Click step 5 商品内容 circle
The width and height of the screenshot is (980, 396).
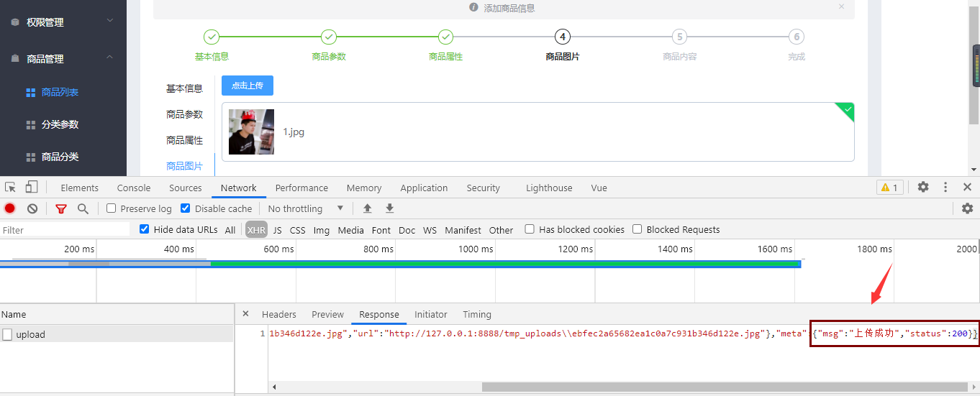point(679,37)
